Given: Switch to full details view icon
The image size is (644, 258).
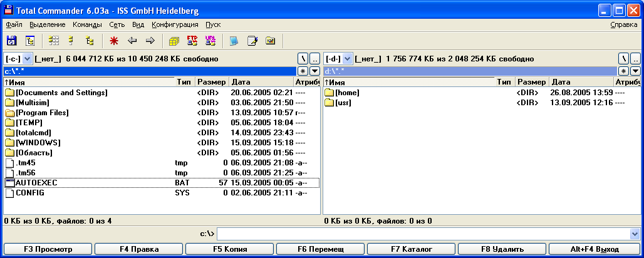Looking at the screenshot, I should 71,40.
